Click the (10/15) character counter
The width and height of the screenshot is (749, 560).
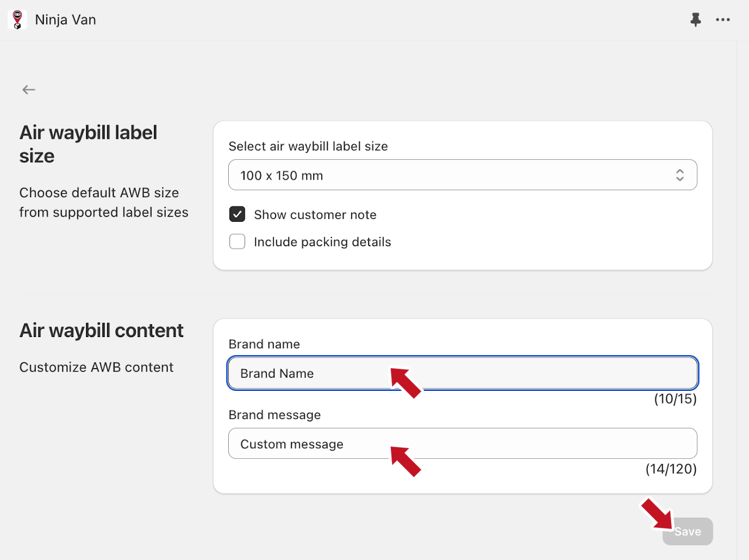pyautogui.click(x=675, y=399)
